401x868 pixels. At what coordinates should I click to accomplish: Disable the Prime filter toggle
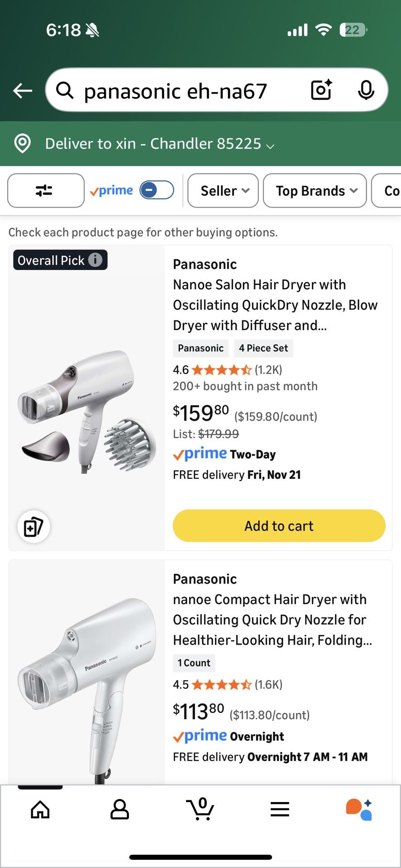click(156, 190)
